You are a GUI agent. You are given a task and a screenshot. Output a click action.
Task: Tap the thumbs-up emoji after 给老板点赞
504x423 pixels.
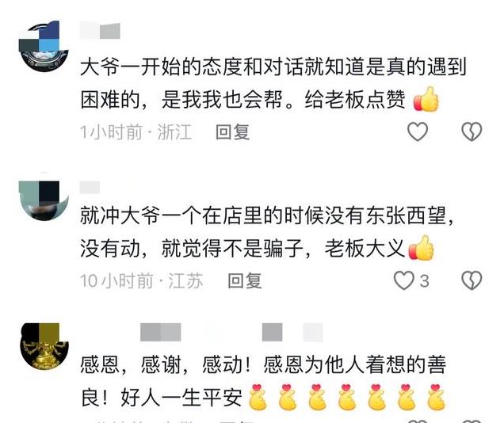pyautogui.click(x=426, y=99)
